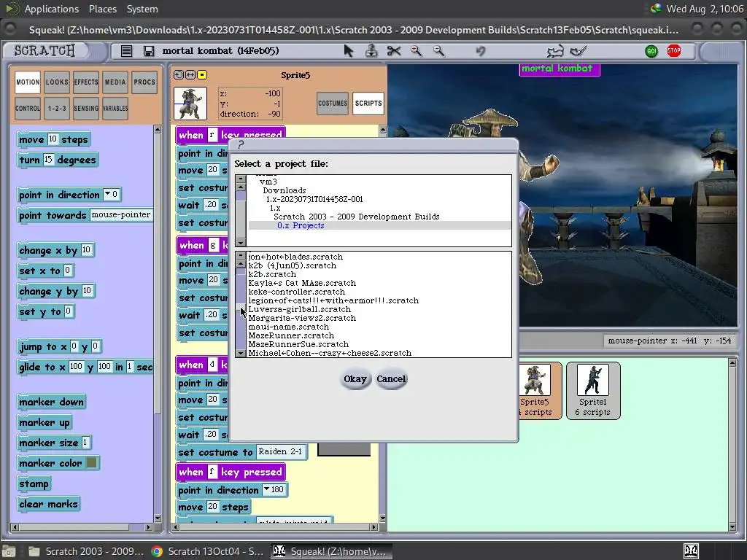Open the System menu
Image resolution: width=747 pixels, height=560 pixels.
pos(142,9)
